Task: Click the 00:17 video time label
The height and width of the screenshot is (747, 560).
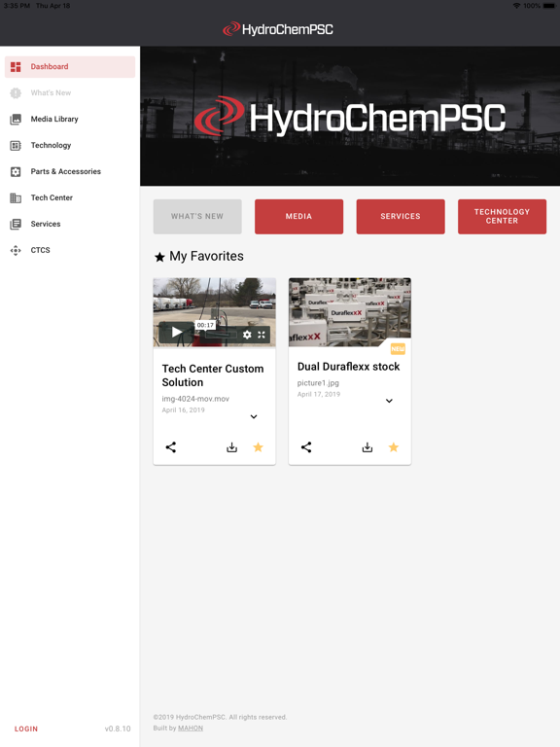Action: 205,325
